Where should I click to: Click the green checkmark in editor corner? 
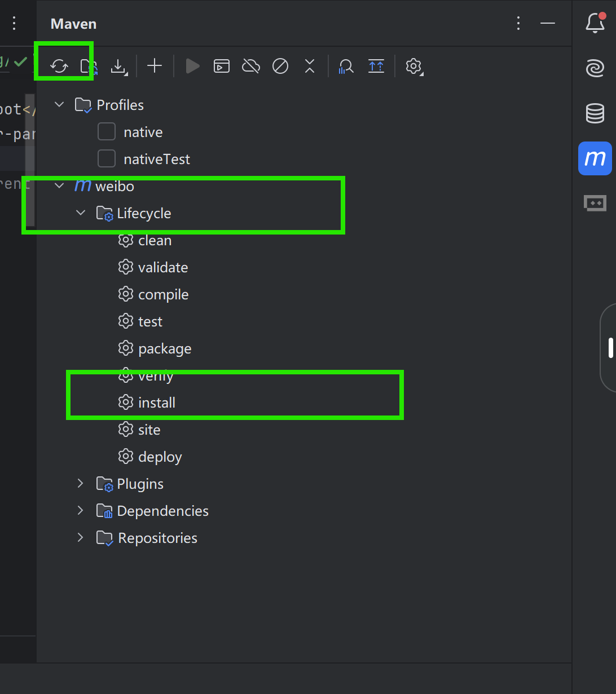[x=20, y=61]
